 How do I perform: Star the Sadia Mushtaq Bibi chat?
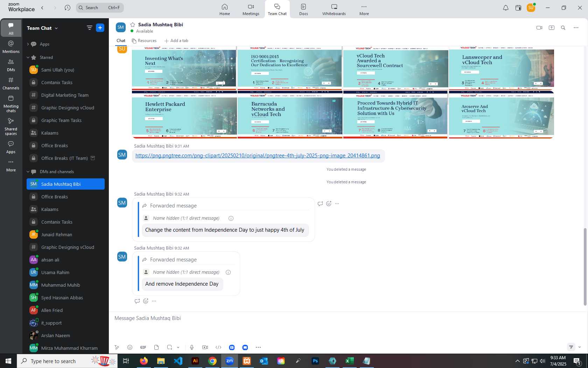pos(133,25)
